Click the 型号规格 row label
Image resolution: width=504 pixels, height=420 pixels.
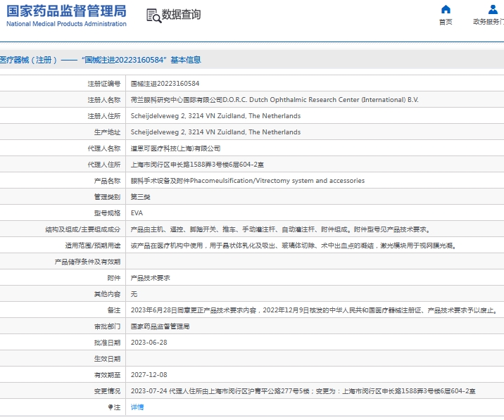click(107, 213)
